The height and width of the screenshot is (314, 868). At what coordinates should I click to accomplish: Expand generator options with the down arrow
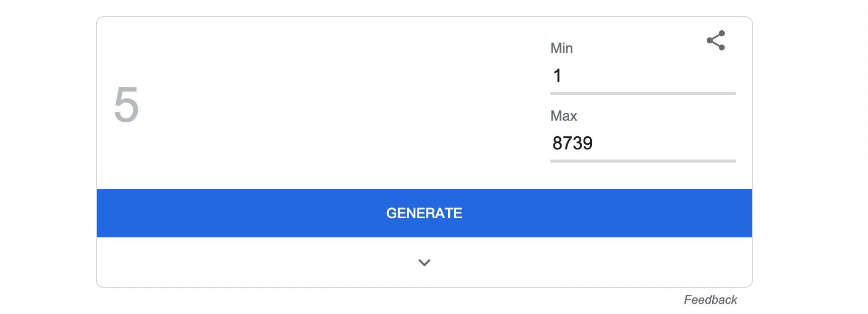424,263
